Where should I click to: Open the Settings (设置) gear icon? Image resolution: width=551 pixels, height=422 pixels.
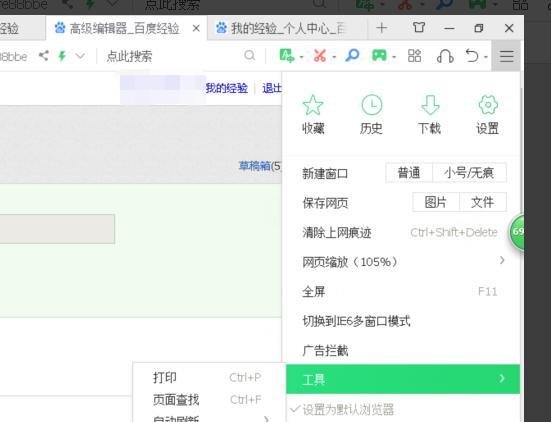point(488,105)
